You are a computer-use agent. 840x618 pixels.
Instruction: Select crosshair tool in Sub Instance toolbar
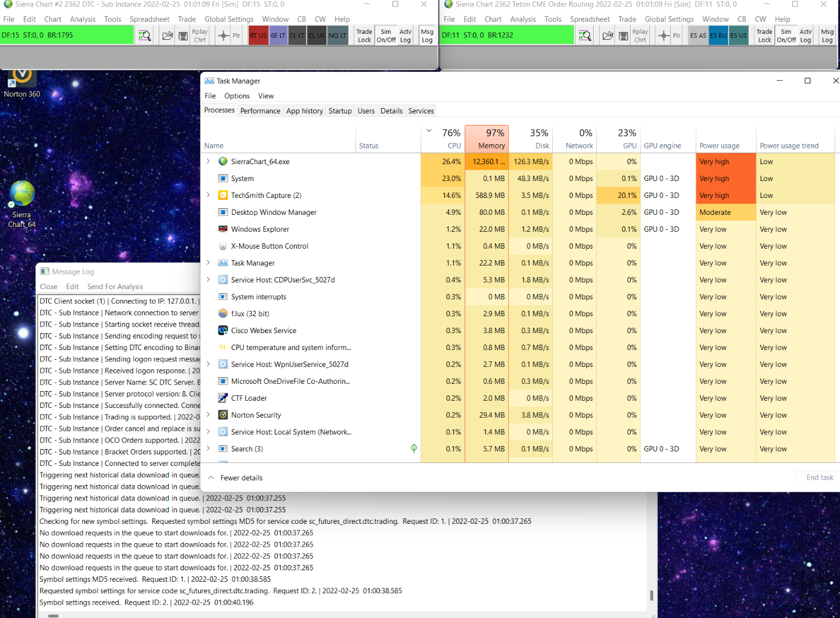(x=223, y=36)
